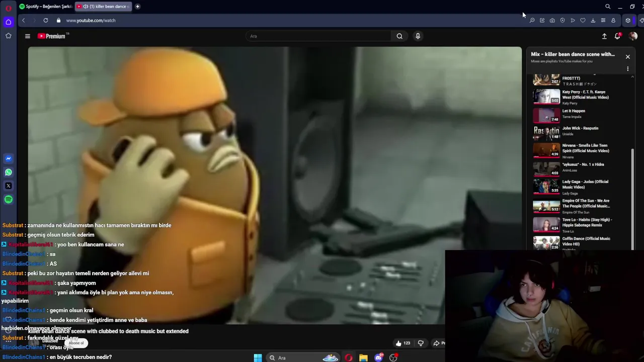This screenshot has width=644, height=362.
Task: Click the killer bean video player
Action: (275, 186)
